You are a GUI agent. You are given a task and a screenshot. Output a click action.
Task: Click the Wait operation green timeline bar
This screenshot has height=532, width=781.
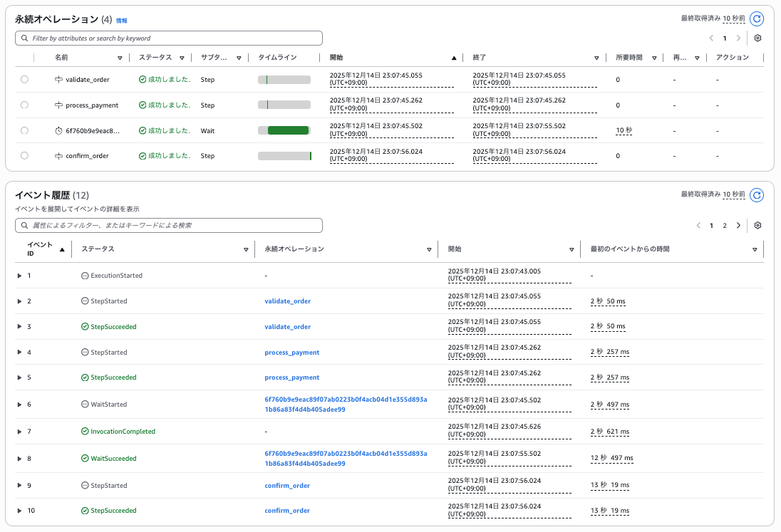pyautogui.click(x=288, y=130)
